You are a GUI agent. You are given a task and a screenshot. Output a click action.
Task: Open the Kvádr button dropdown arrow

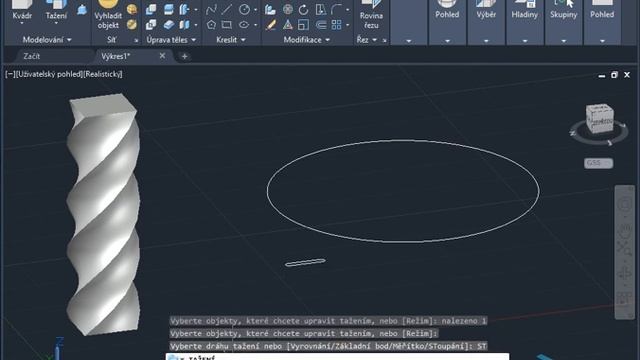(x=22, y=23)
